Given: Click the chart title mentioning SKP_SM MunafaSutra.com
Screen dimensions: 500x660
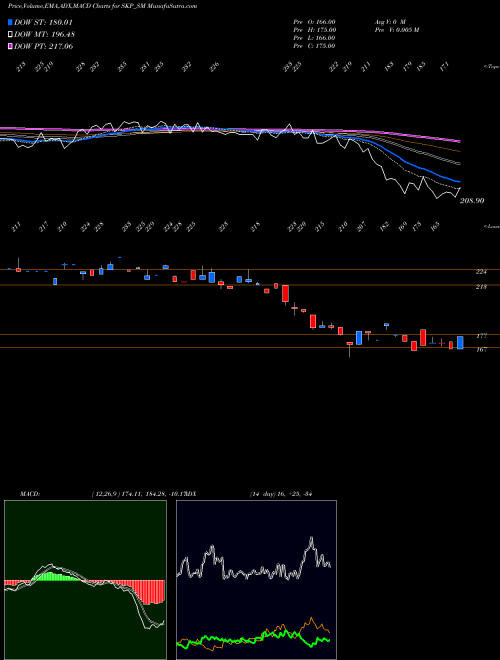Looking at the screenshot, I should (x=102, y=6).
